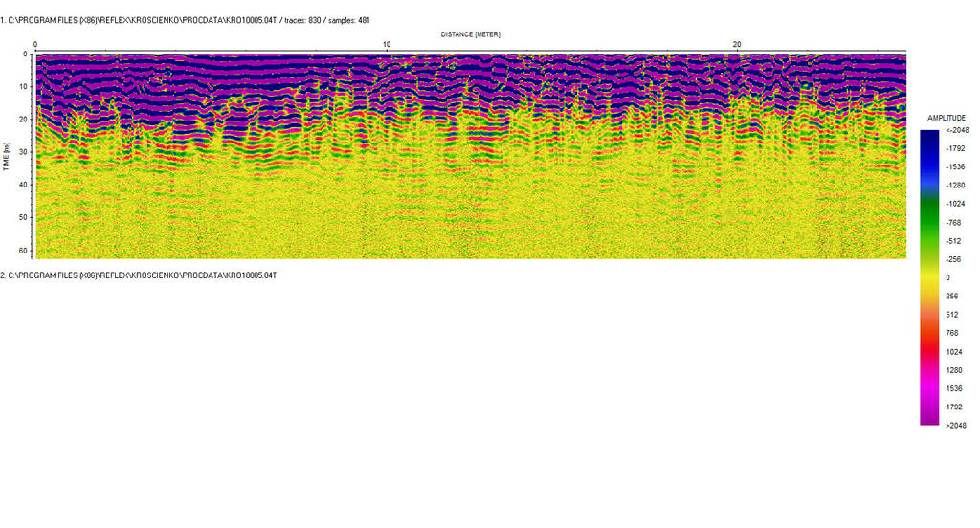Click the 60 ns tick on the time axis
This screenshot has height=528, width=980.
click(x=25, y=250)
